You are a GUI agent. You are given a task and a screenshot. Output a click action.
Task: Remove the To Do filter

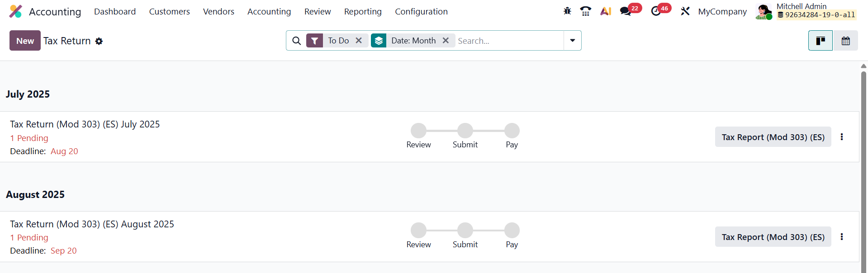pyautogui.click(x=359, y=41)
